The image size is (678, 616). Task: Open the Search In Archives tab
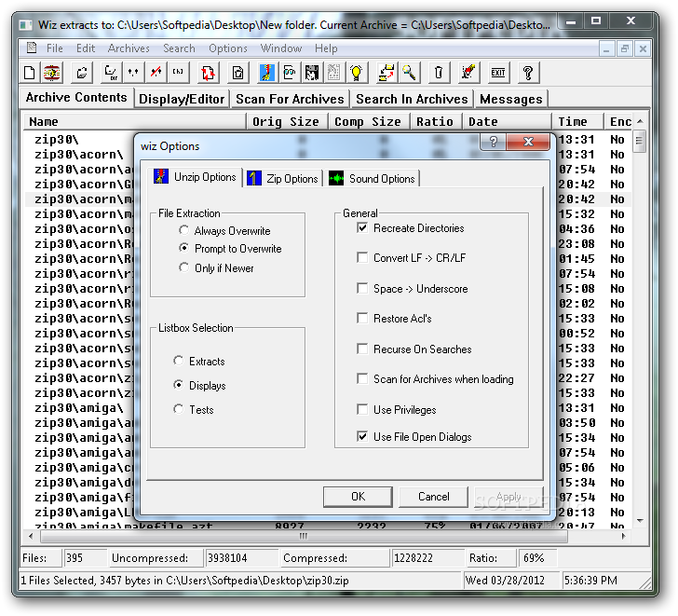(412, 99)
